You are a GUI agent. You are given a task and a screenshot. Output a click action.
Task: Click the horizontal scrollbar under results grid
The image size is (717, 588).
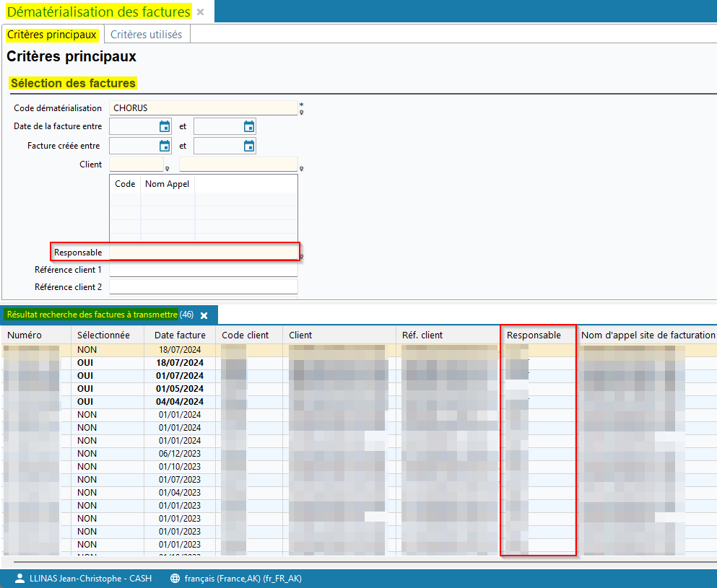click(361, 559)
